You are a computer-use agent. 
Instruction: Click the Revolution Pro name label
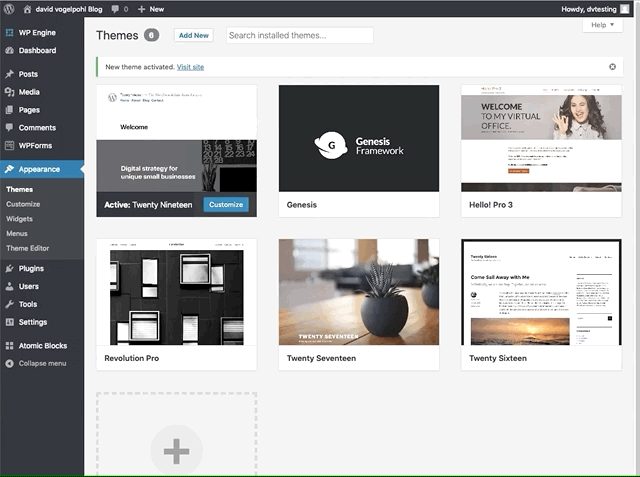(x=131, y=358)
